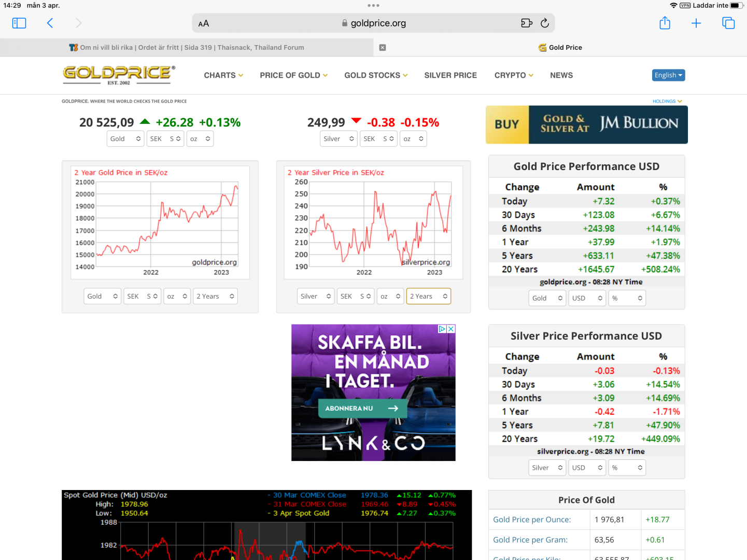This screenshot has width=747, height=560.
Task: Close the Lynk & Co ad
Action: (451, 329)
